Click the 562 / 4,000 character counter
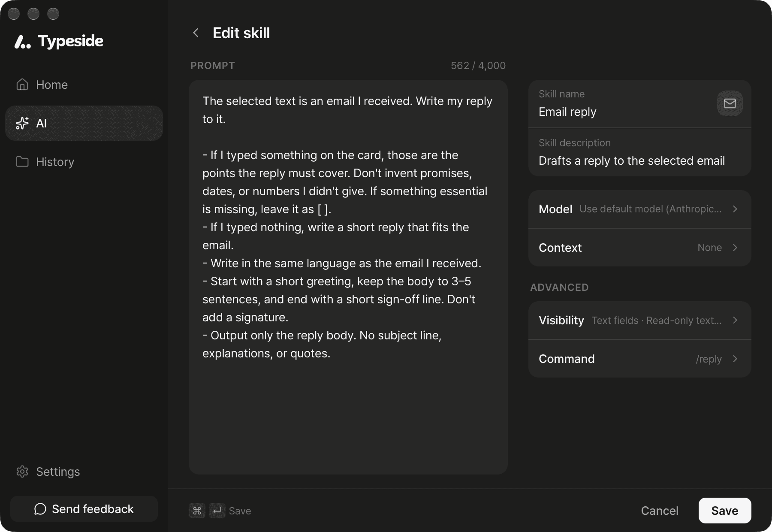The width and height of the screenshot is (772, 532). [x=478, y=66]
